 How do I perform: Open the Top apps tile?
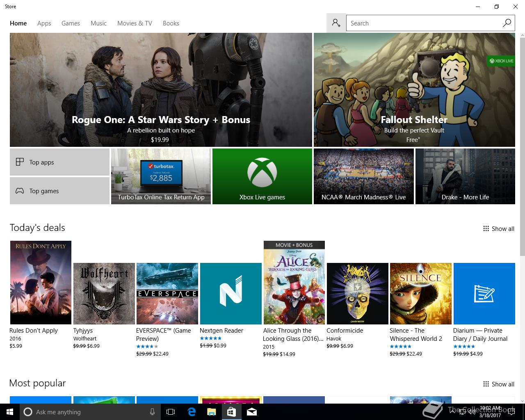tap(59, 162)
